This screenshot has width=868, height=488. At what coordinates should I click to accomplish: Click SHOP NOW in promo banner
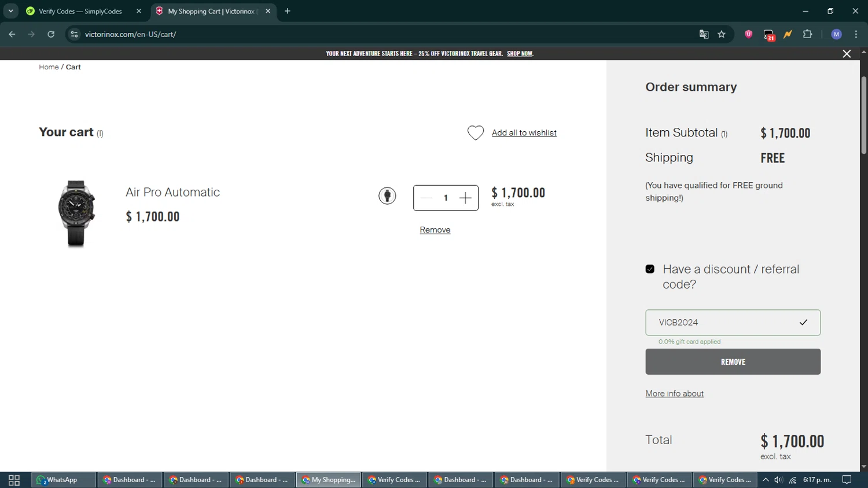[x=520, y=54]
